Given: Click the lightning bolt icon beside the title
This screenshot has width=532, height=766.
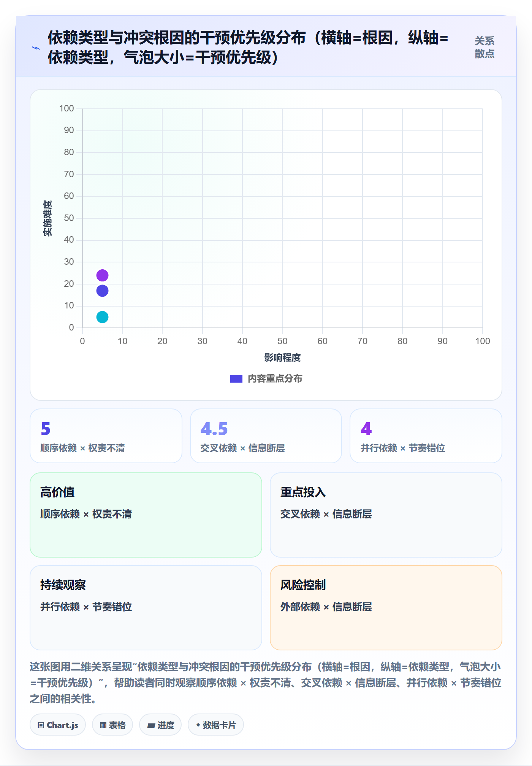Looking at the screenshot, I should tap(36, 48).
